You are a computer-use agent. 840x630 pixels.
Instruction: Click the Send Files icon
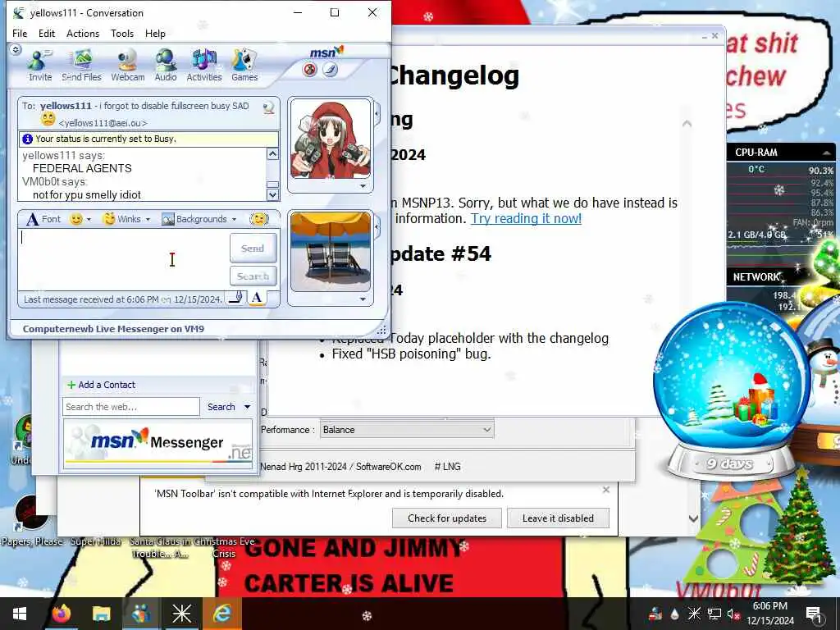click(81, 66)
